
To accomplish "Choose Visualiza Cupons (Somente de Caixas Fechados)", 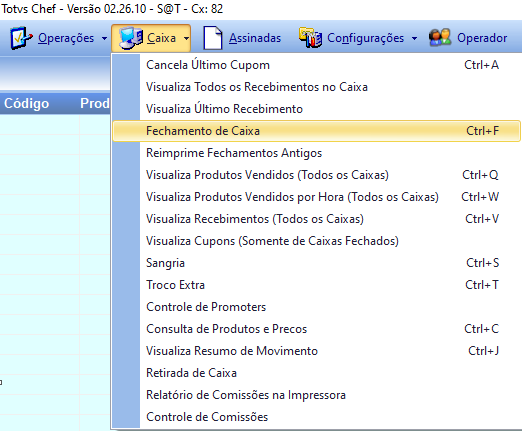I will tap(316, 241).
